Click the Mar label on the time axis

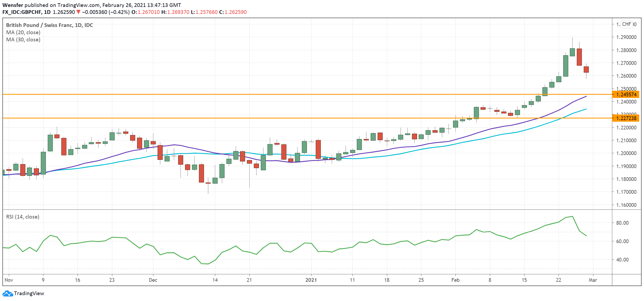593,280
